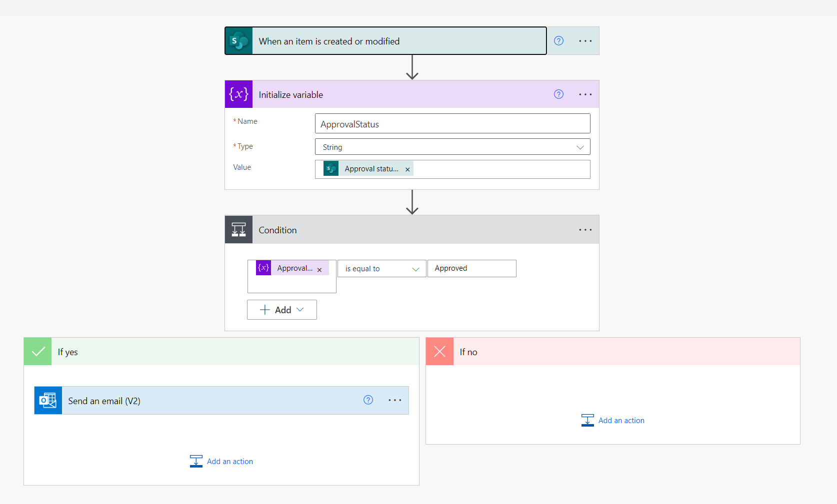The width and height of the screenshot is (837, 504).
Task: Expand the Add condition row button
Action: (282, 310)
